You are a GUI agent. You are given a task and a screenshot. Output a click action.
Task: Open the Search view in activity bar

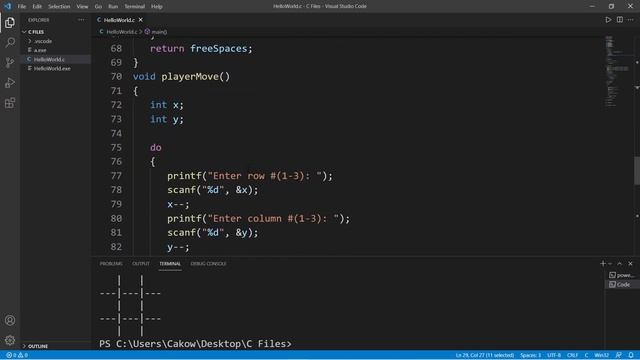coord(10,42)
